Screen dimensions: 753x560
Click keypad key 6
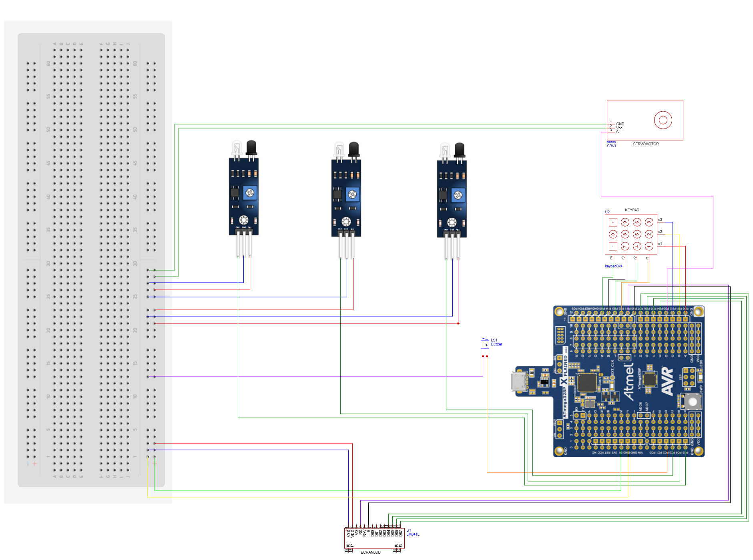click(637, 222)
